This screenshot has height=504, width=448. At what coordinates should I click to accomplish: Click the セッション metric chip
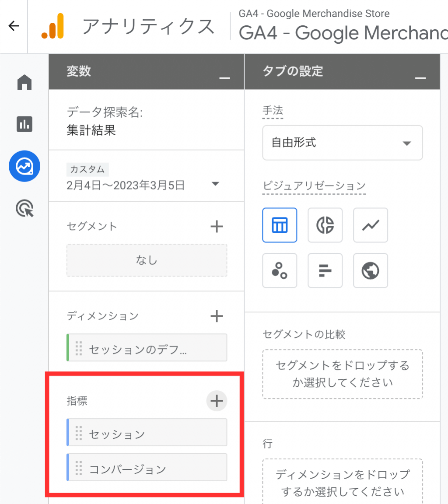coord(147,432)
